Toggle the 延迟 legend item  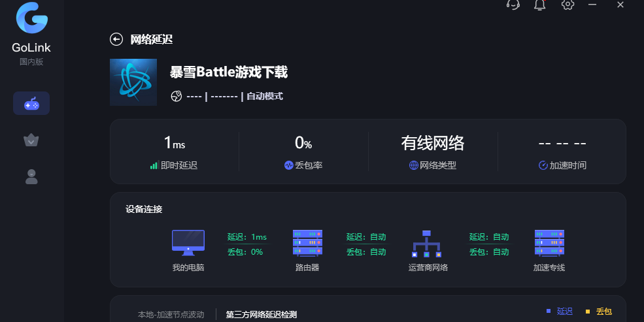560,312
